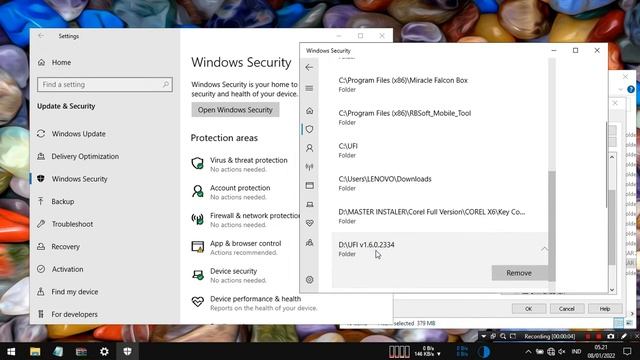Click the Find a setting search field
Screen dimensions: 640x360
[x=104, y=84]
